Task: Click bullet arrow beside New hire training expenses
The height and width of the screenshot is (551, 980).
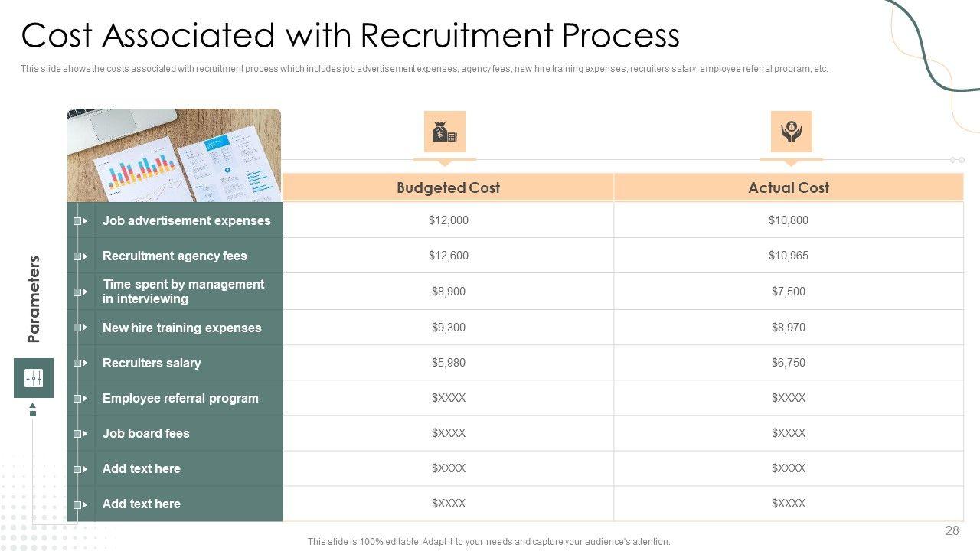Action: [80, 328]
